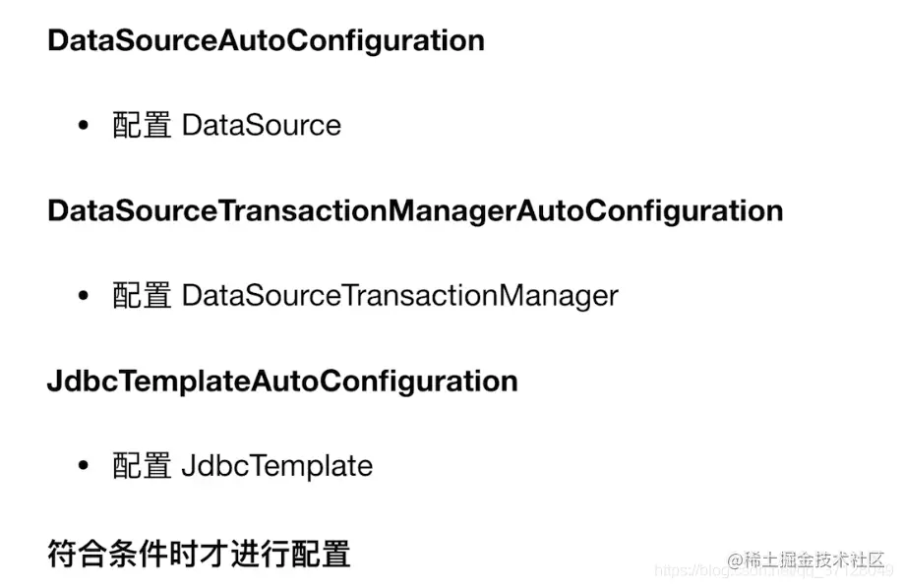Select the 配置 characters in the first bullet
Image resolution: width=903 pixels, height=588 pixels.
[142, 125]
